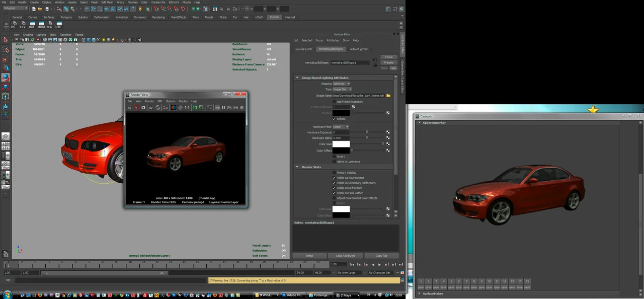This screenshot has width=644, height=299.
Task: Open the Hardware Filter Linear dropdown
Action: (341, 127)
